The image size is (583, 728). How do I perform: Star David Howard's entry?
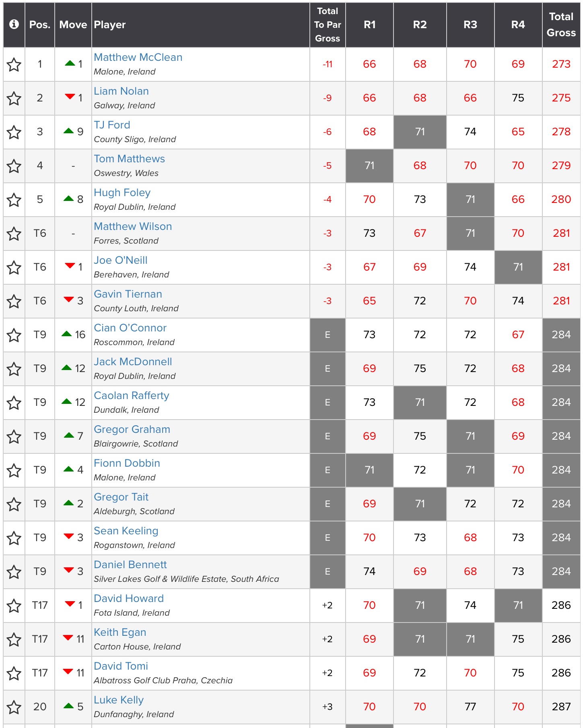click(x=14, y=606)
